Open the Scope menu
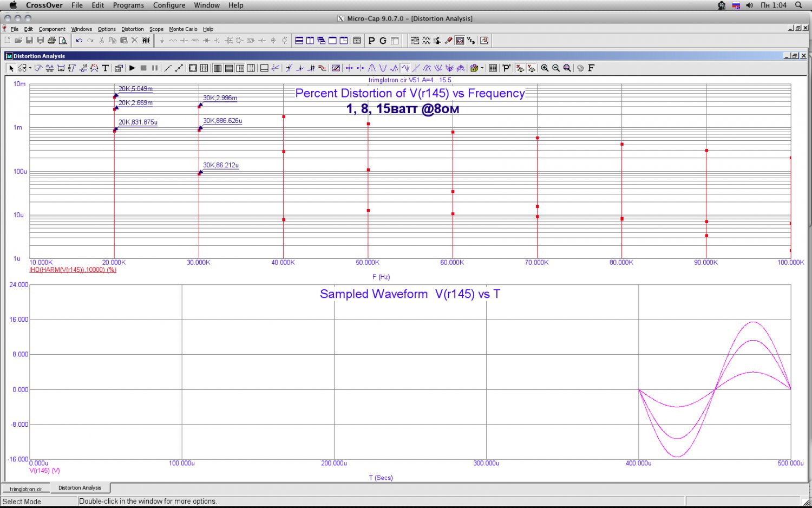The image size is (812, 508). (x=156, y=29)
